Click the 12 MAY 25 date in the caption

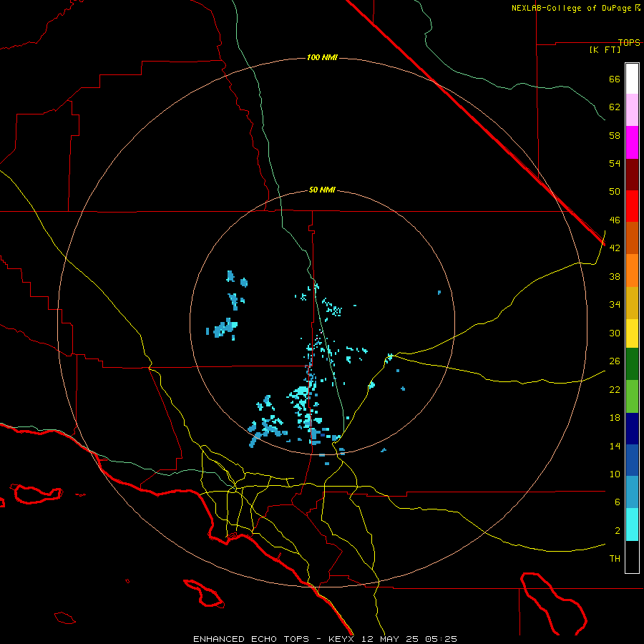[x=389, y=639]
